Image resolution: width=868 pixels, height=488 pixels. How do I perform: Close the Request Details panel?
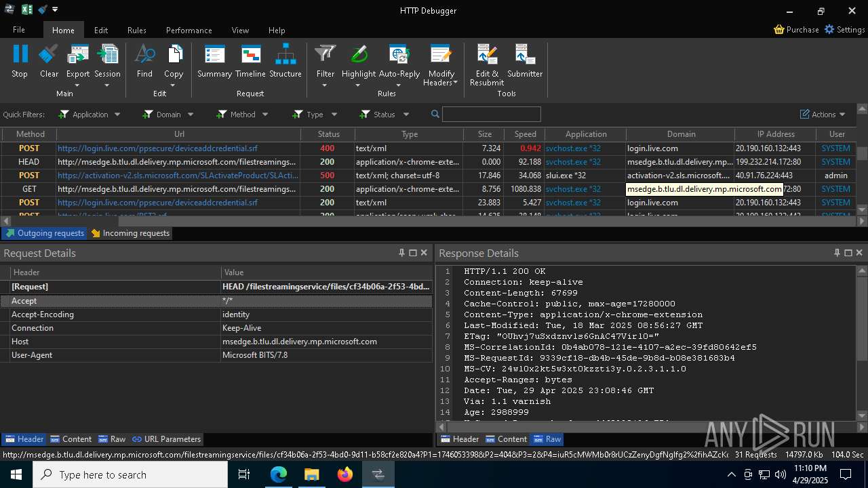(x=424, y=253)
